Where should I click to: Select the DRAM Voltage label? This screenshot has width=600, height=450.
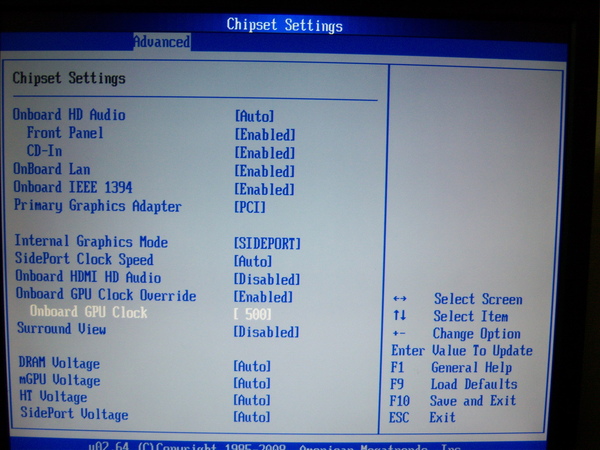[59, 363]
